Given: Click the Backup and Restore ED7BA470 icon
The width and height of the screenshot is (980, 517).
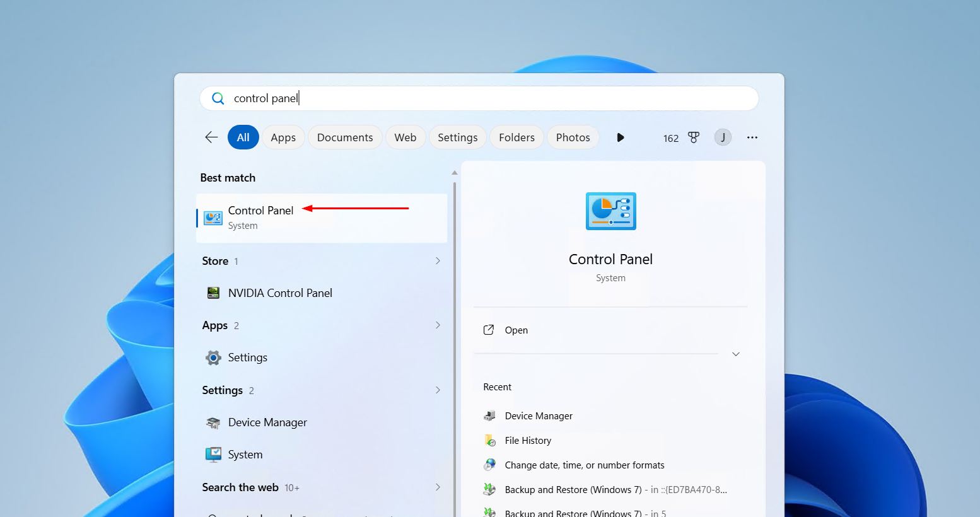Looking at the screenshot, I should tap(489, 490).
